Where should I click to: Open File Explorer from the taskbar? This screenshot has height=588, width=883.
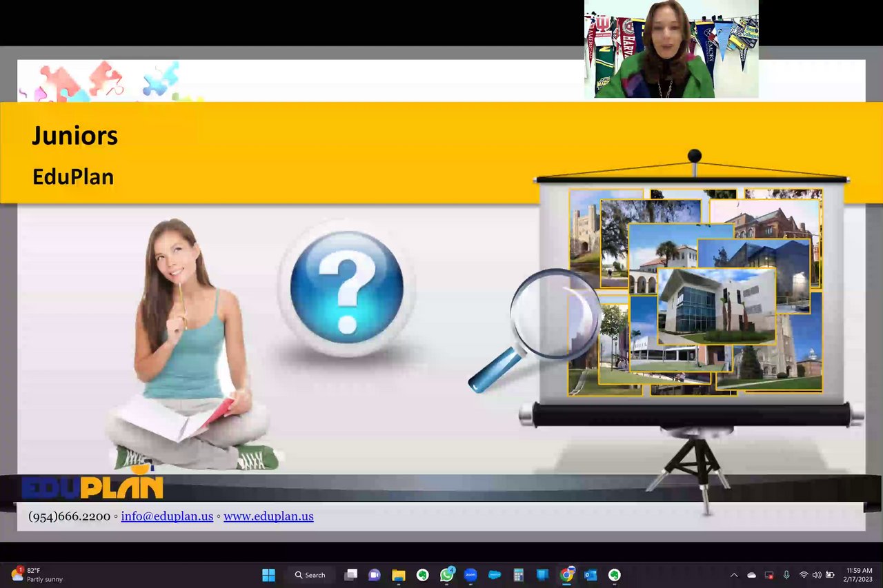(x=399, y=575)
